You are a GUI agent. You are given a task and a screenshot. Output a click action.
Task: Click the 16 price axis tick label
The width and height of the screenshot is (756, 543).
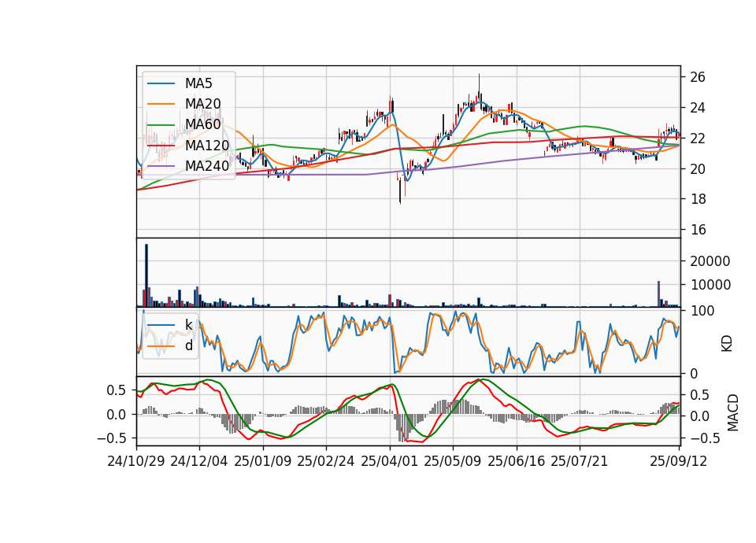pos(698,230)
